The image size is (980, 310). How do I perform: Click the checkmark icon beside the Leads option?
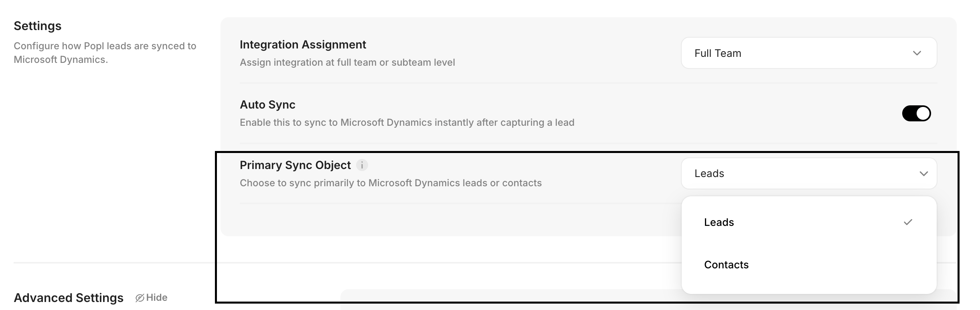(x=908, y=222)
